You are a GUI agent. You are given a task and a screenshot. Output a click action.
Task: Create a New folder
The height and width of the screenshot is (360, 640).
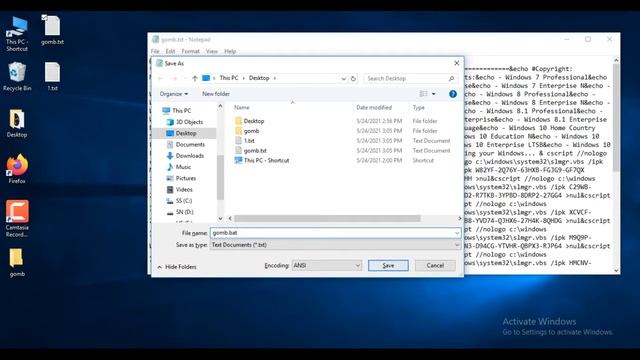coord(216,94)
